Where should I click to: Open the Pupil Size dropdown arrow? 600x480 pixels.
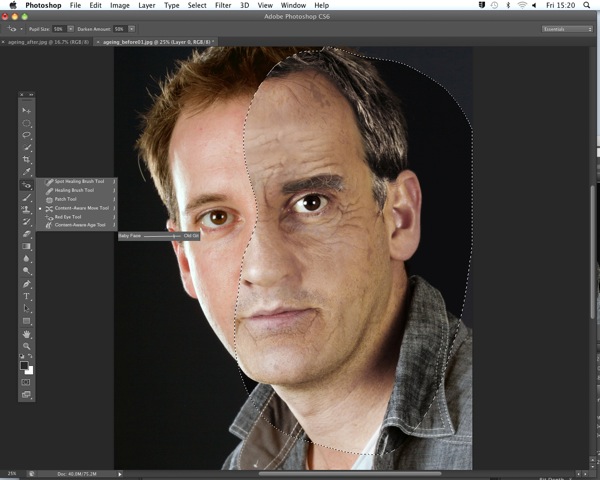[x=70, y=29]
